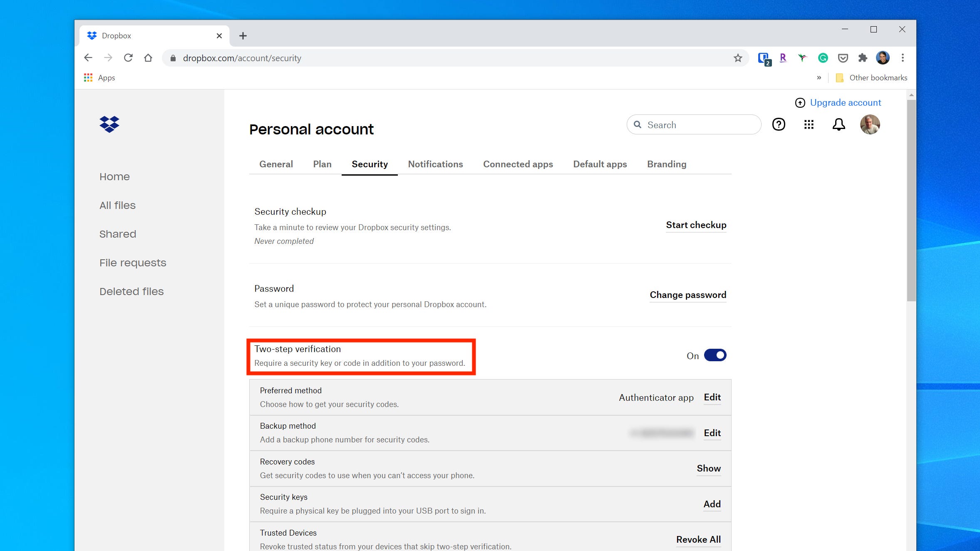The width and height of the screenshot is (980, 551).
Task: Edit the Preferred method setting
Action: click(x=712, y=397)
